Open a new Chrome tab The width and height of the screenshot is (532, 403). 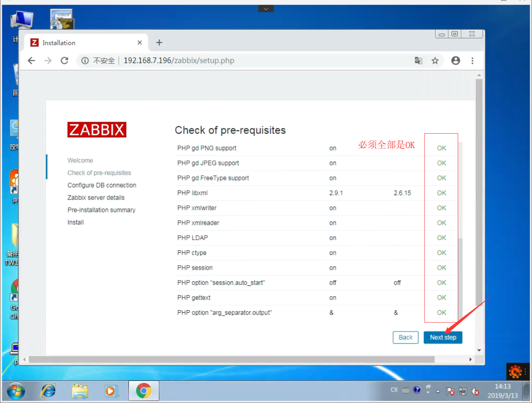pos(159,42)
